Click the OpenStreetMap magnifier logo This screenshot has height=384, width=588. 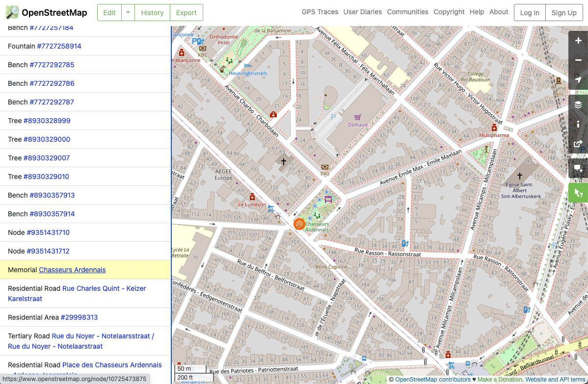12,13
